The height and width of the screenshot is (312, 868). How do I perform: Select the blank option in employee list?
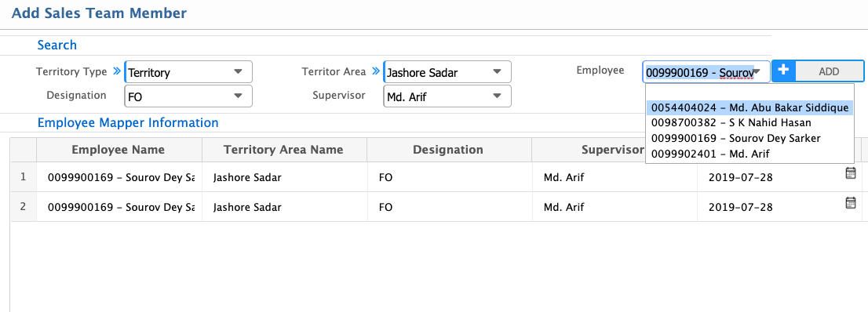[749, 92]
